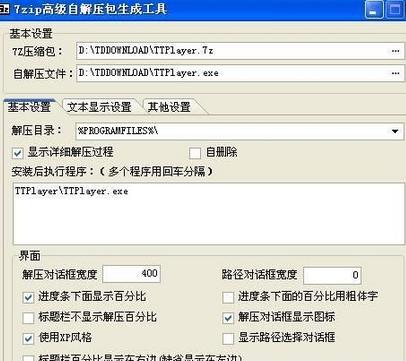
Task: Expand the 解压目录 dropdown arrow
Action: [x=395, y=131]
